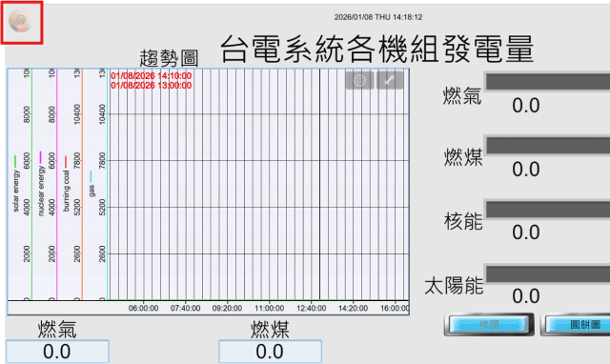Image resolution: width=610 pixels, height=364 pixels.
Task: Open trend chart settings gear icon
Action: click(359, 80)
